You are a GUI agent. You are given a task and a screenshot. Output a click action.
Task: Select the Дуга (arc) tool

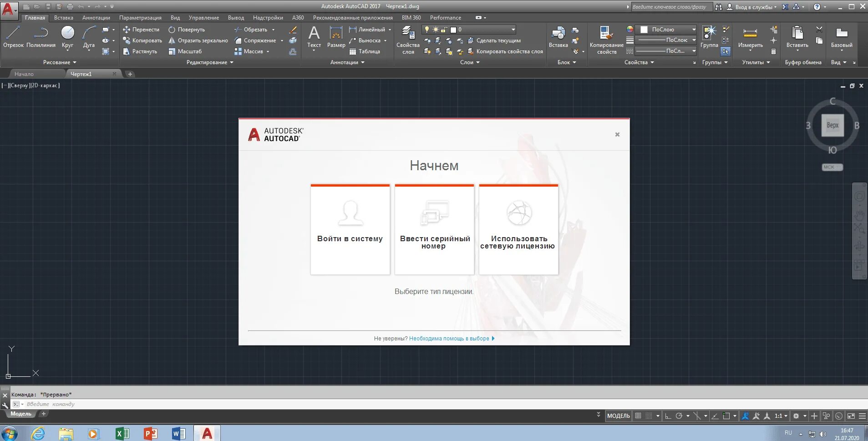coord(89,37)
